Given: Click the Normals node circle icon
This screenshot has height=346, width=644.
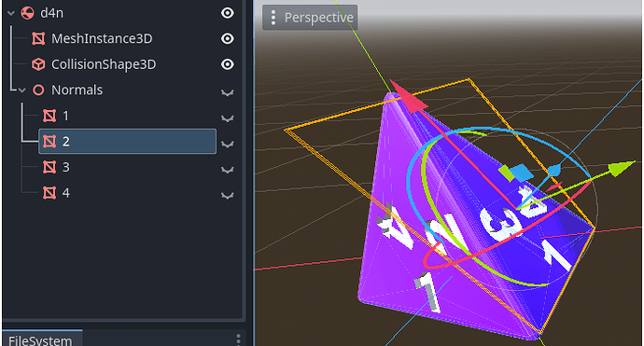Looking at the screenshot, I should 38,90.
